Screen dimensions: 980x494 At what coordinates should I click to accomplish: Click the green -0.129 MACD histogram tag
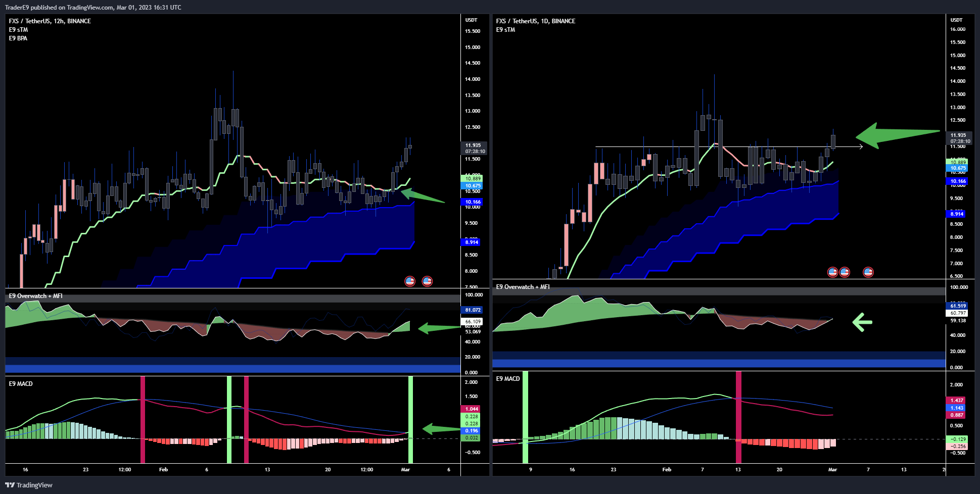tap(957, 439)
